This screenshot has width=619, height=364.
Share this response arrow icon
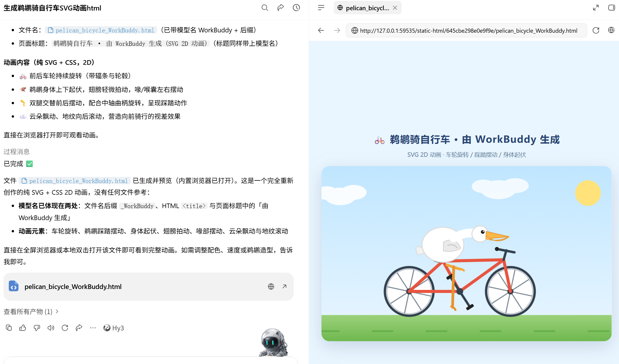point(79,328)
